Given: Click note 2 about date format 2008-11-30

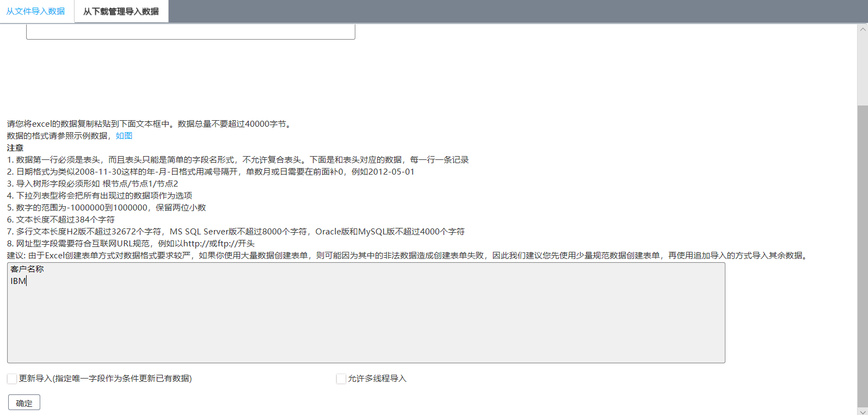Looking at the screenshot, I should point(211,172).
